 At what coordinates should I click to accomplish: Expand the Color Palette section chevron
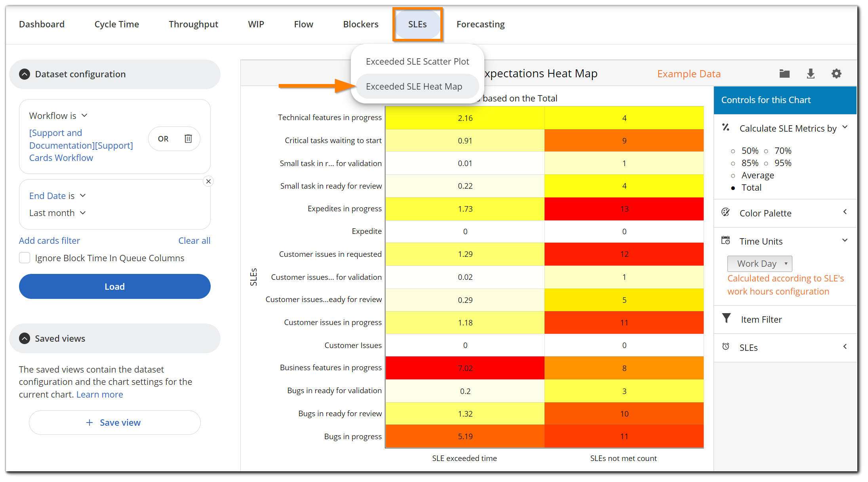click(x=845, y=212)
